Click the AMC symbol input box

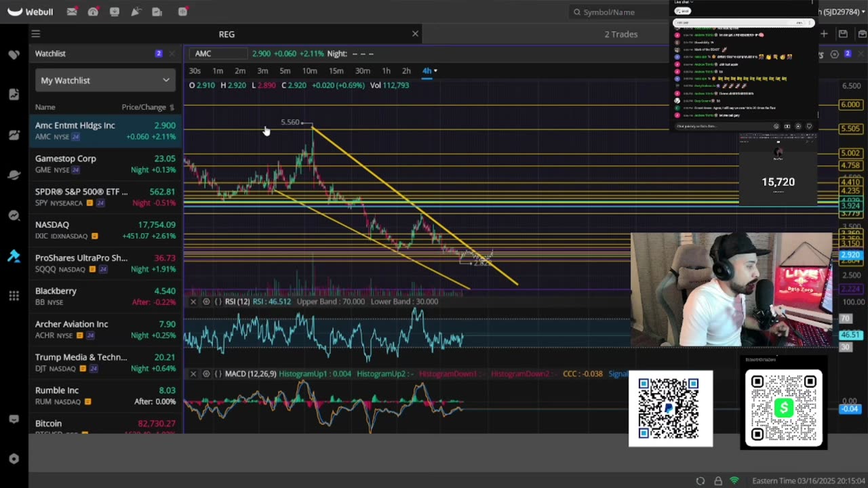218,54
